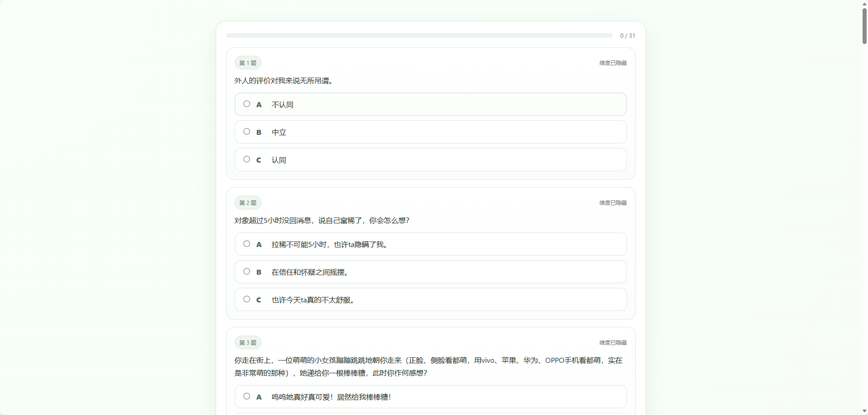868x415 pixels.
Task: Click the 0 / 31 progress counter
Action: tap(628, 36)
